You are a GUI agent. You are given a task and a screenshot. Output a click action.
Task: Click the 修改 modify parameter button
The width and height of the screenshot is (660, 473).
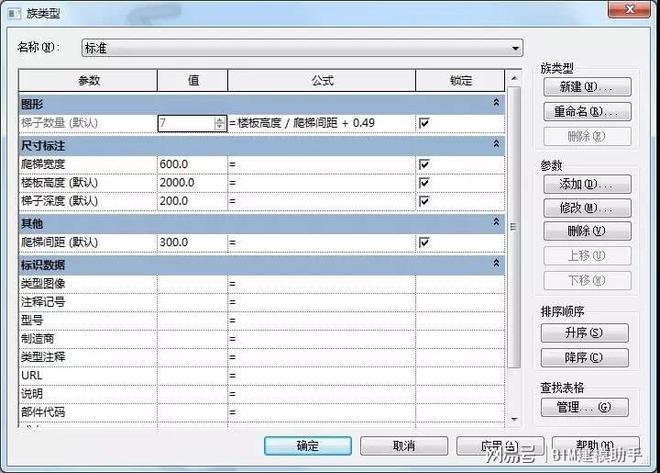coord(587,208)
